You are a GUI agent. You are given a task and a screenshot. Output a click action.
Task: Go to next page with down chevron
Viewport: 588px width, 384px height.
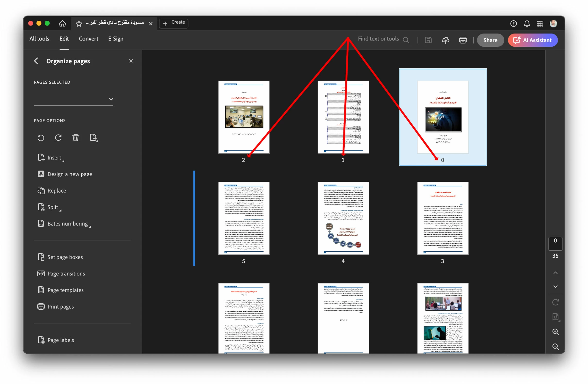click(555, 287)
